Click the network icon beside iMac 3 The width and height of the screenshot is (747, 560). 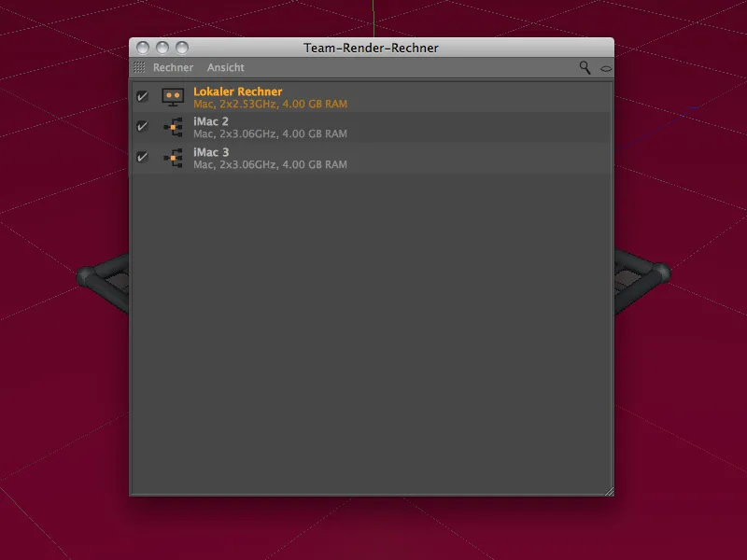pos(172,158)
